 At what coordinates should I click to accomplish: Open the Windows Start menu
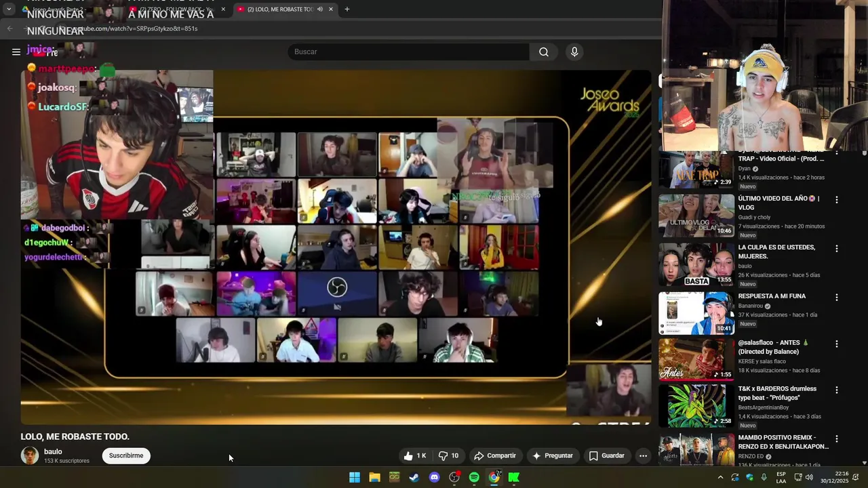(355, 477)
